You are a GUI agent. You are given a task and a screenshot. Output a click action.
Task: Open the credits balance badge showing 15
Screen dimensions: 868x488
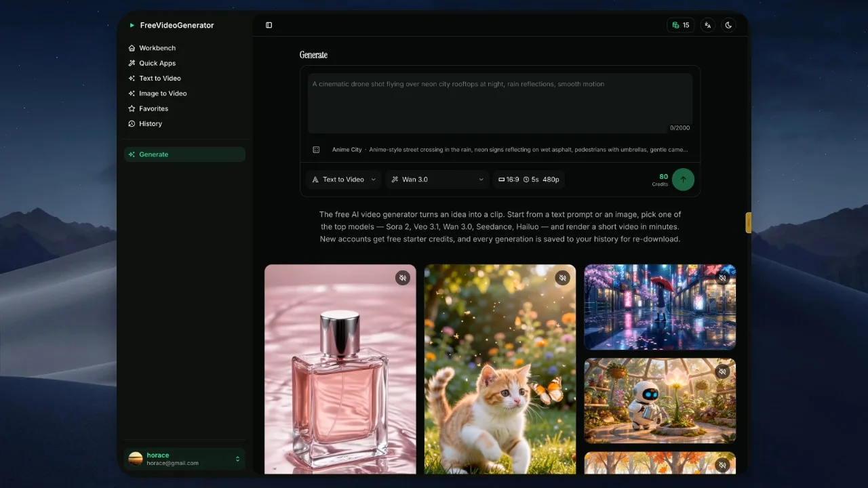point(681,25)
